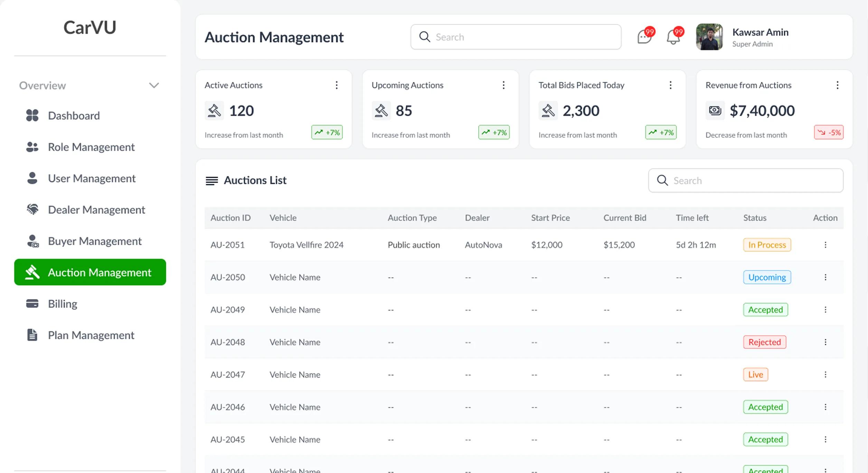Open action menu for AU-2048 row
This screenshot has height=473, width=868.
(x=825, y=342)
